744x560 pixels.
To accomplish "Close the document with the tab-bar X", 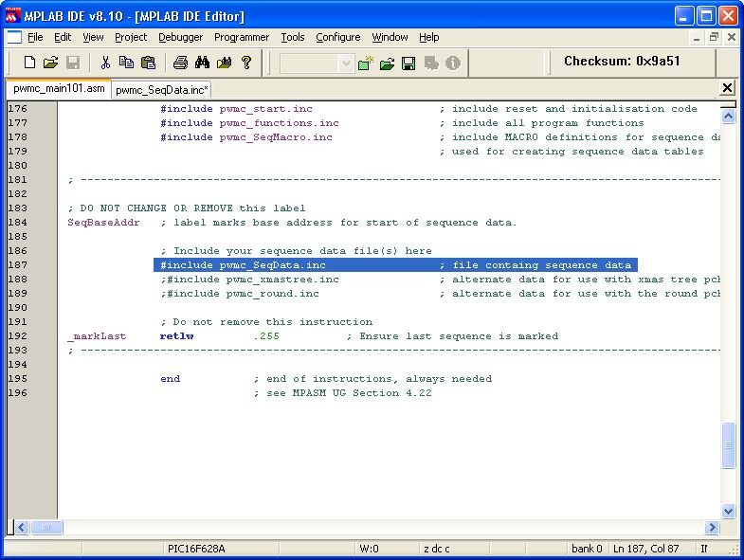I will [x=727, y=88].
